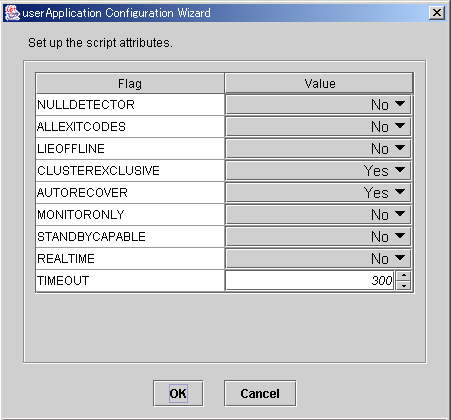Click the Cancel button
The width and height of the screenshot is (451, 420).
coord(260,394)
